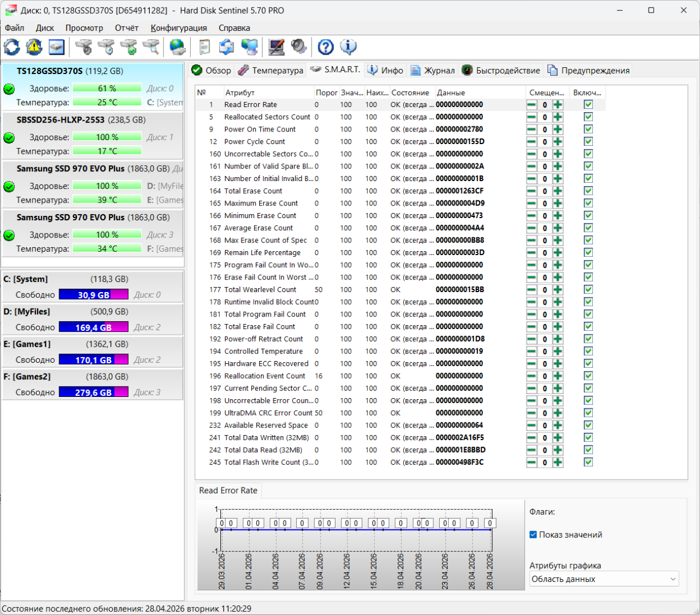Open the 'Область данных' graph attribute dropdown
700x615 pixels.
click(x=604, y=579)
